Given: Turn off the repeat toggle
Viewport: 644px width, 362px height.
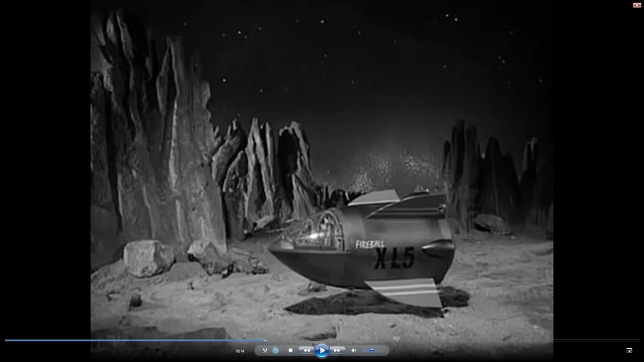Looking at the screenshot, I should click(276, 350).
